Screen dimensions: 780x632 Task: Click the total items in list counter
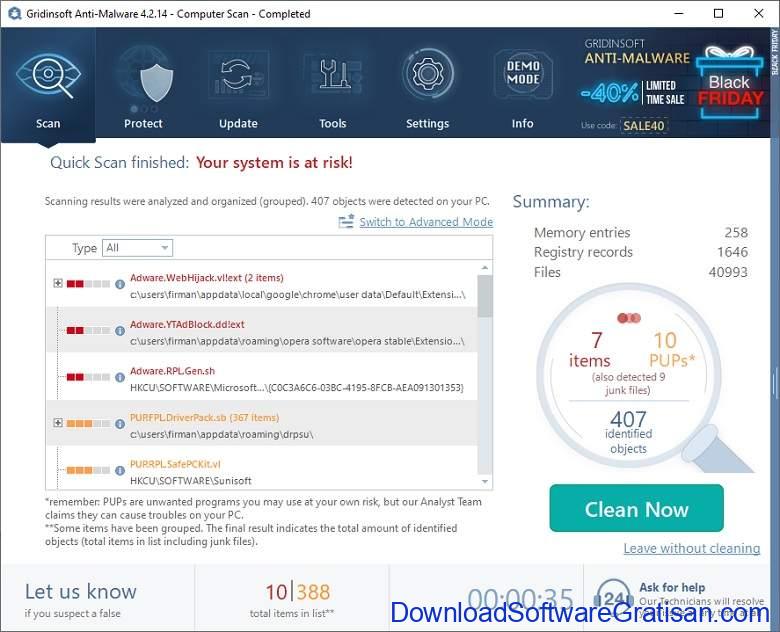point(292,599)
